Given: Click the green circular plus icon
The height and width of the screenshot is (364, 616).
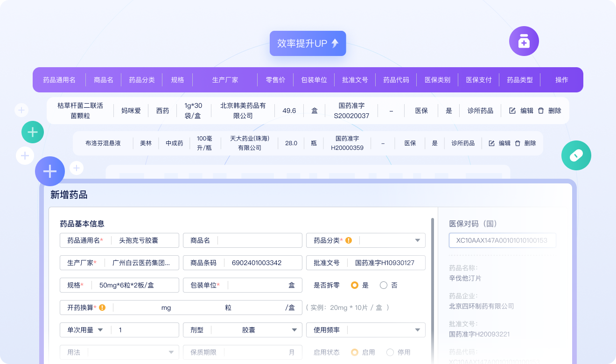Looking at the screenshot, I should [33, 132].
